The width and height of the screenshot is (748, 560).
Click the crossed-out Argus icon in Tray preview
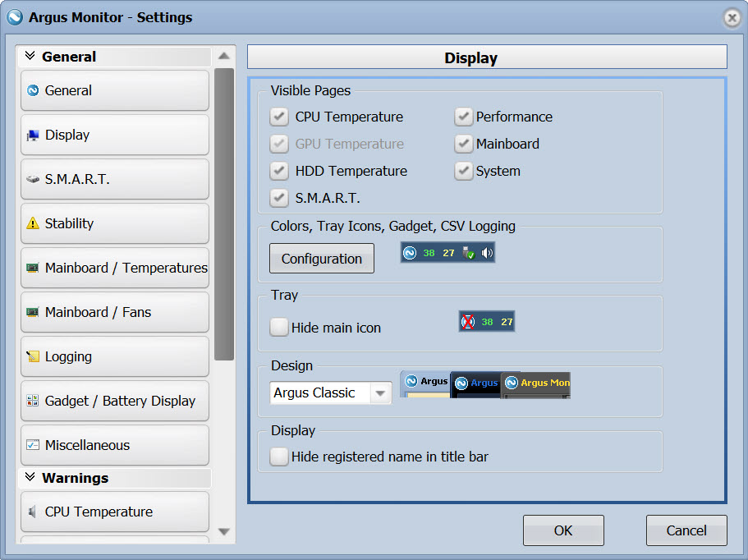point(468,322)
